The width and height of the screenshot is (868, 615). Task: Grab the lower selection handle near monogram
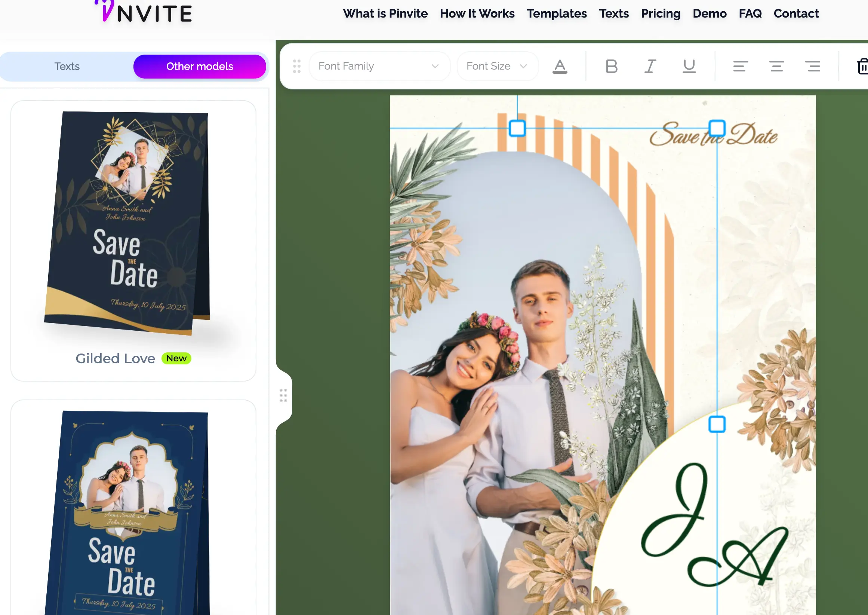tap(717, 424)
